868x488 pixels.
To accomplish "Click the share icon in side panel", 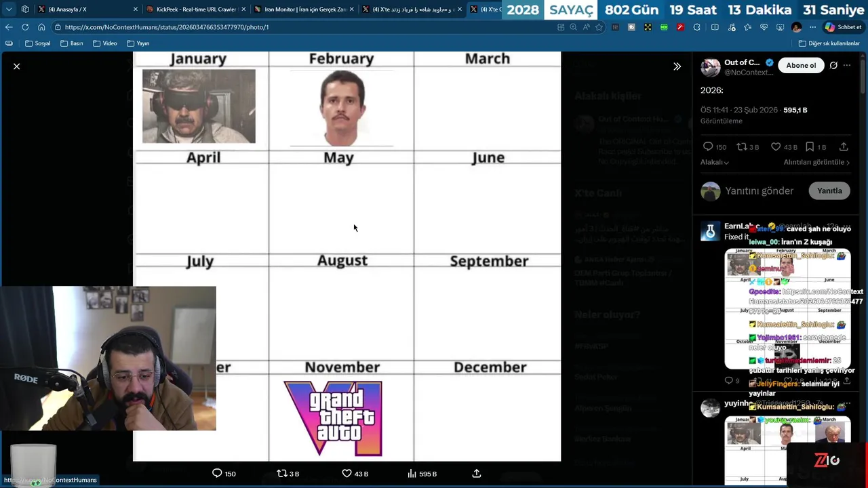I will pyautogui.click(x=844, y=146).
